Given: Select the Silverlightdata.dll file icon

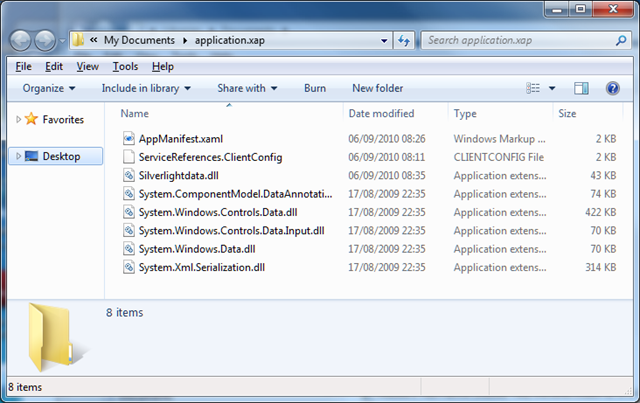Looking at the screenshot, I should tap(129, 175).
